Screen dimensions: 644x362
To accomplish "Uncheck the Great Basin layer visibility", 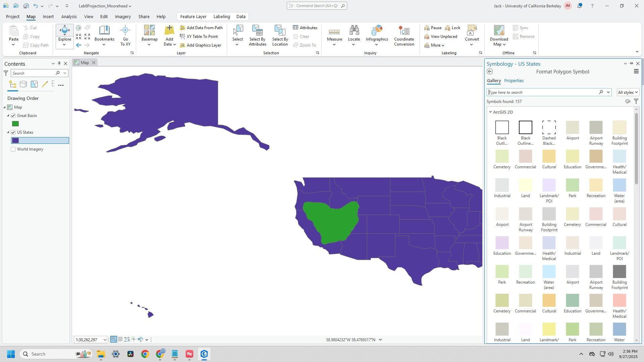I will (13, 116).
